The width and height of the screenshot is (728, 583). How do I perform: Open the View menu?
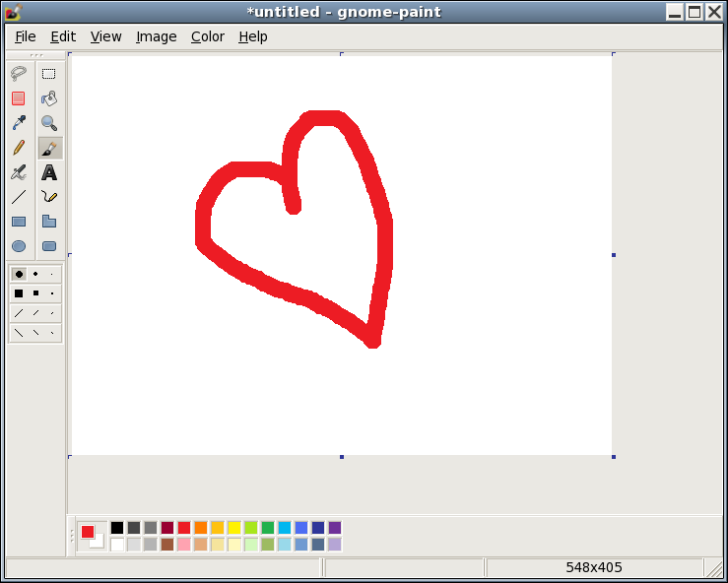[x=105, y=36]
